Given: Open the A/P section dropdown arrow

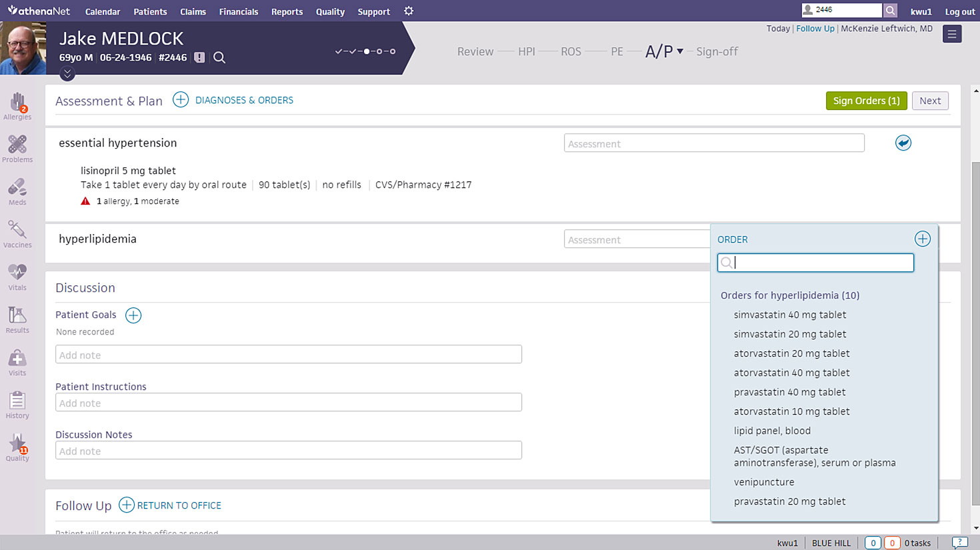Looking at the screenshot, I should pyautogui.click(x=680, y=51).
